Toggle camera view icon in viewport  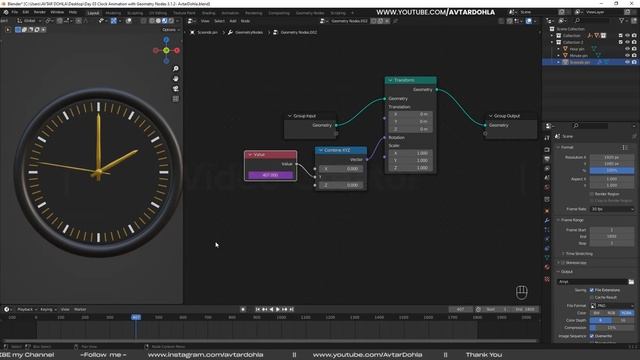(x=176, y=89)
